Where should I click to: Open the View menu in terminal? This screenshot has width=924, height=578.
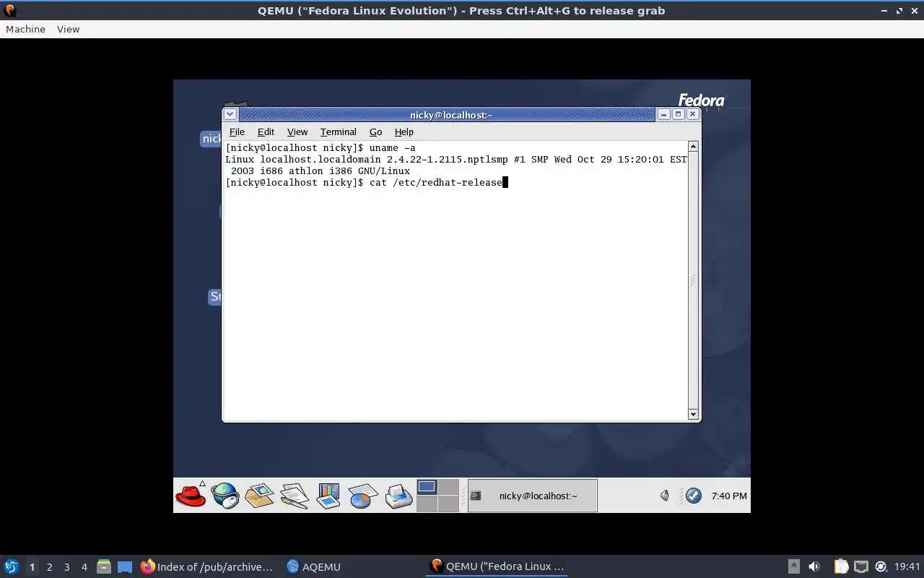click(297, 131)
